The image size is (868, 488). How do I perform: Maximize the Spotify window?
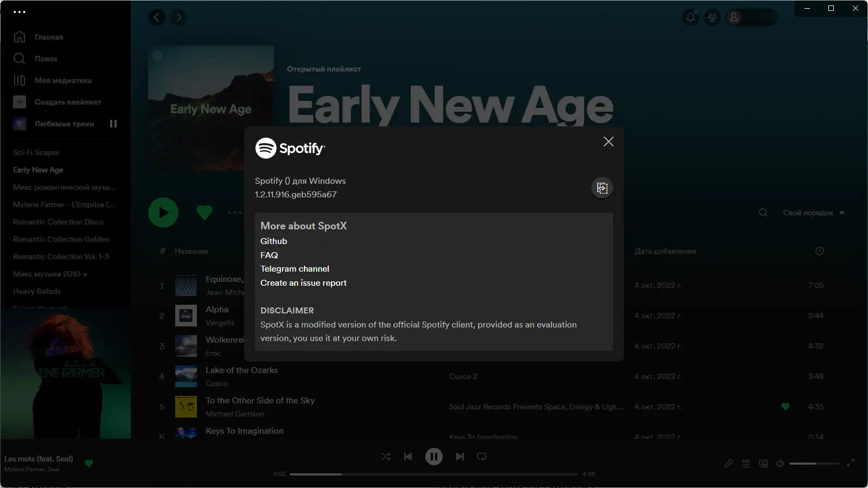831,8
